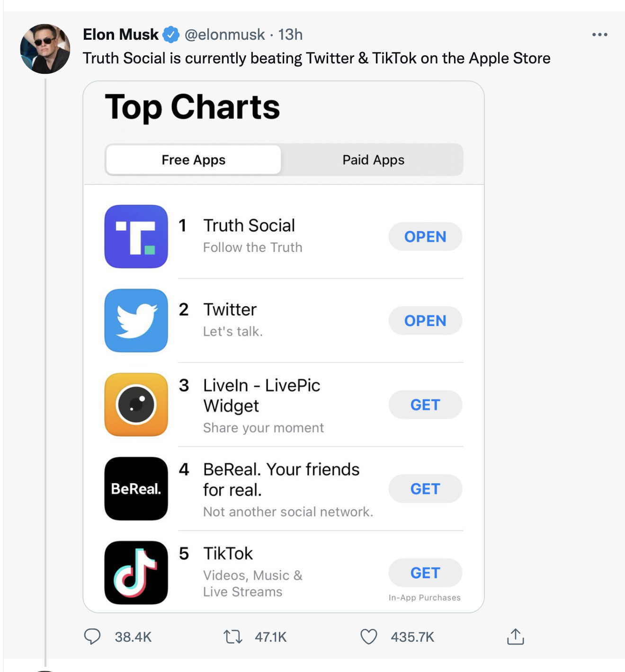Click the TikTok app icon
Viewport: 625px width, 672px height.
(136, 573)
